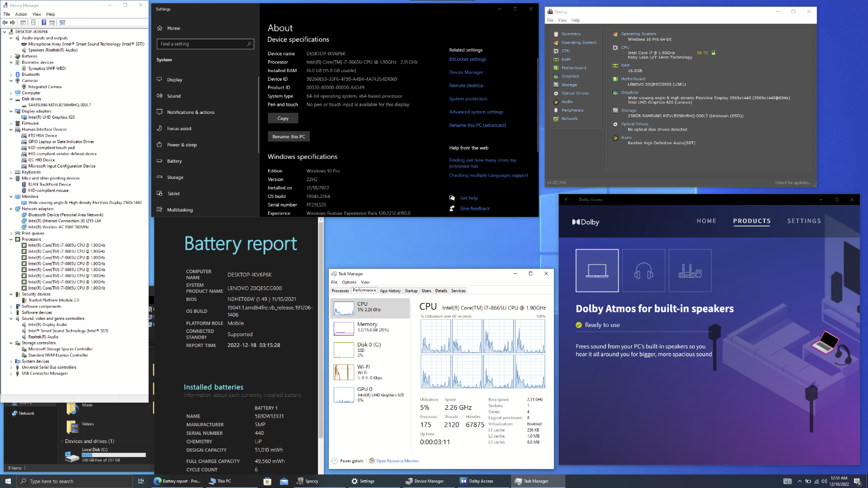The height and width of the screenshot is (488, 868).
Task: Select the headphones product card in Dolby Access
Action: [643, 271]
